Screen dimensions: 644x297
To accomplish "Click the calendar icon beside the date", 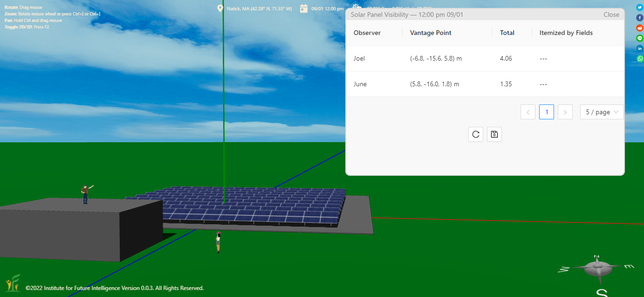I will click(303, 8).
